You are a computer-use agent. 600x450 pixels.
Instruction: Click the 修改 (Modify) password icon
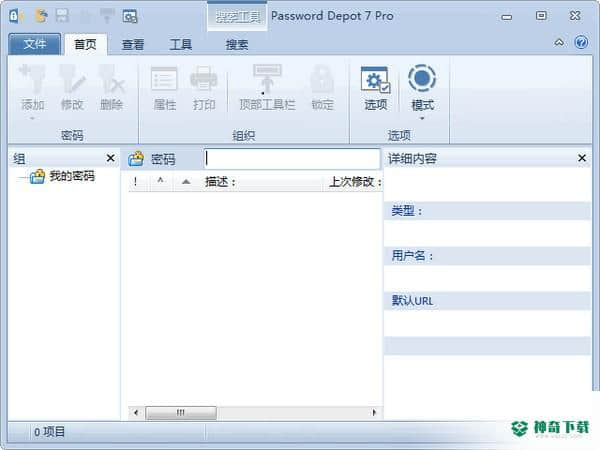72,79
